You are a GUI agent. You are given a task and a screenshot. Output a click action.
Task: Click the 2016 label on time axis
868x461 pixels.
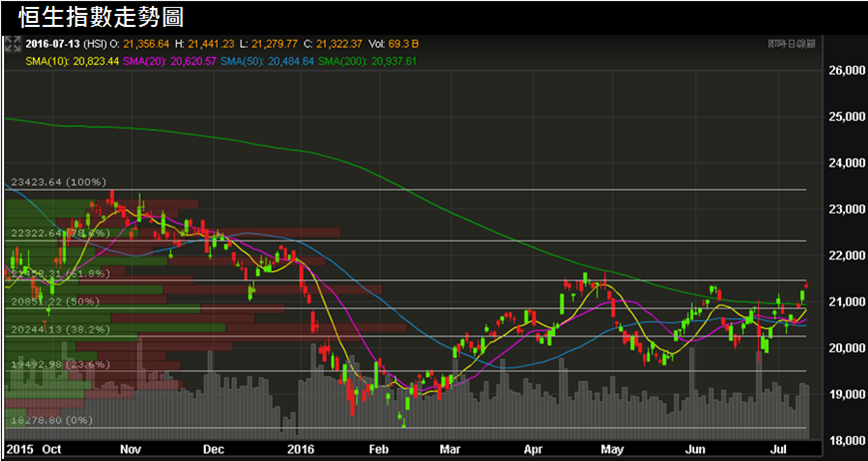coord(302,449)
